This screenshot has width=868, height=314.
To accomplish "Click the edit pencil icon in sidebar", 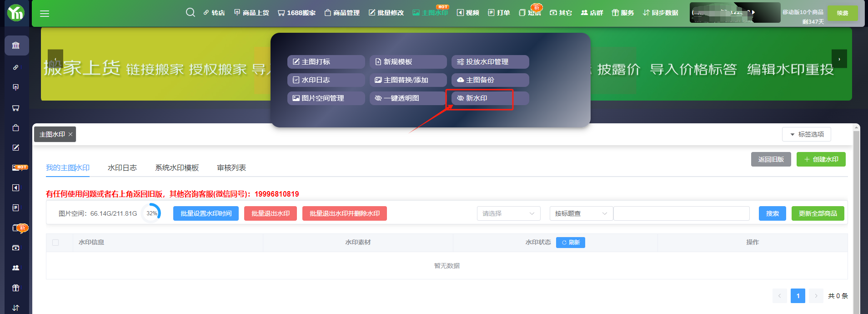I will pos(16,147).
